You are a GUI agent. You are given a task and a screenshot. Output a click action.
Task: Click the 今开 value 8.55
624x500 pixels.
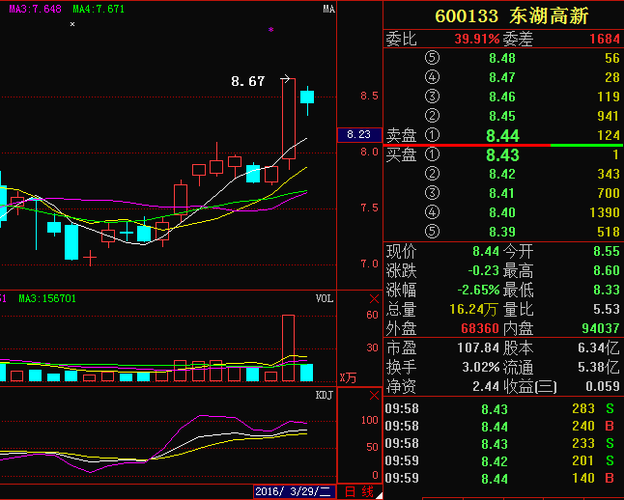[x=606, y=251]
